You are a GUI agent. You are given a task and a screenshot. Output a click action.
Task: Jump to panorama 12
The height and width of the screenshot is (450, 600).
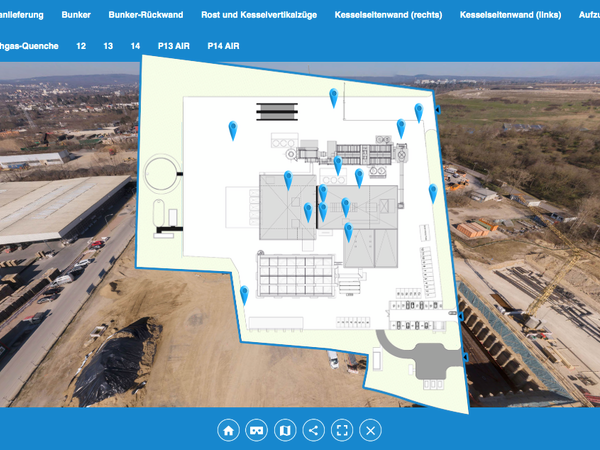click(81, 46)
